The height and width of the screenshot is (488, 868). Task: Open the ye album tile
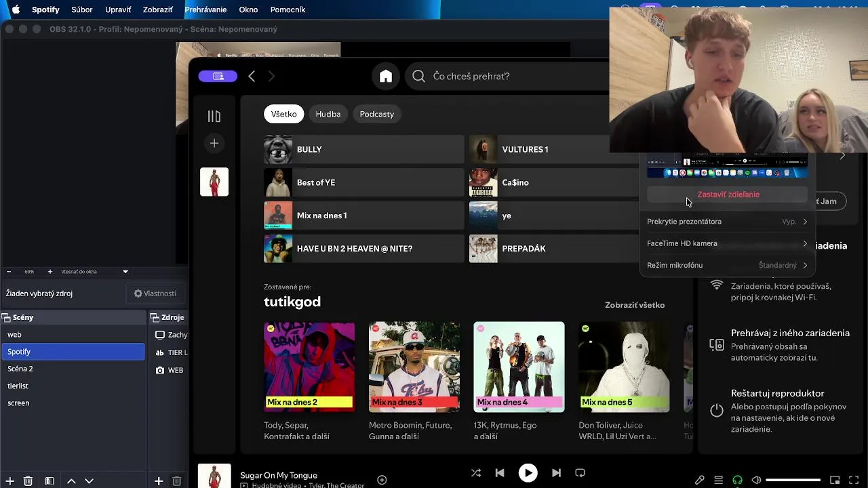[x=555, y=216]
